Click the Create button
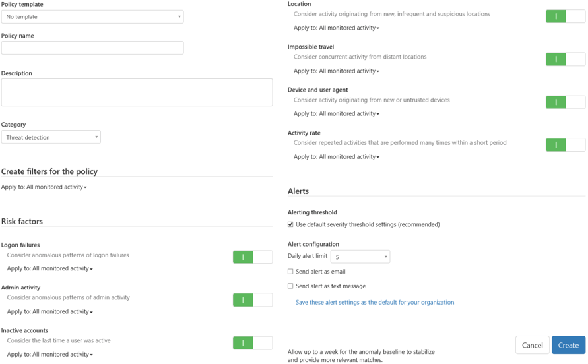Screen dimensions: 588x364 (x=568, y=346)
